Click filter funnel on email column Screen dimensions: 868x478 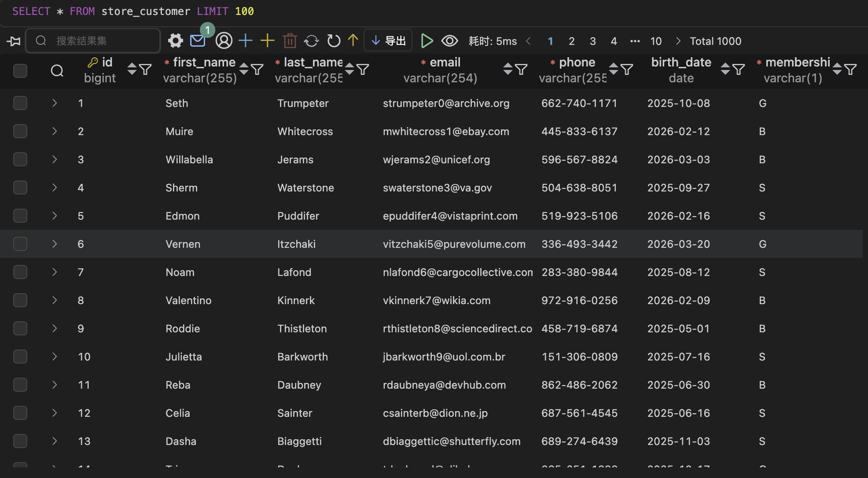click(521, 69)
